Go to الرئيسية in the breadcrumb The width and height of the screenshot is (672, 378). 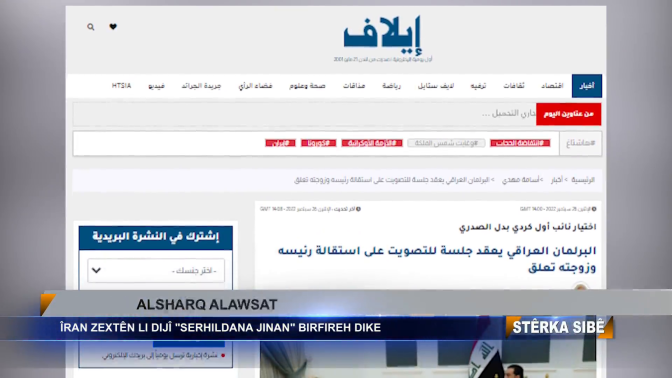[x=583, y=180]
